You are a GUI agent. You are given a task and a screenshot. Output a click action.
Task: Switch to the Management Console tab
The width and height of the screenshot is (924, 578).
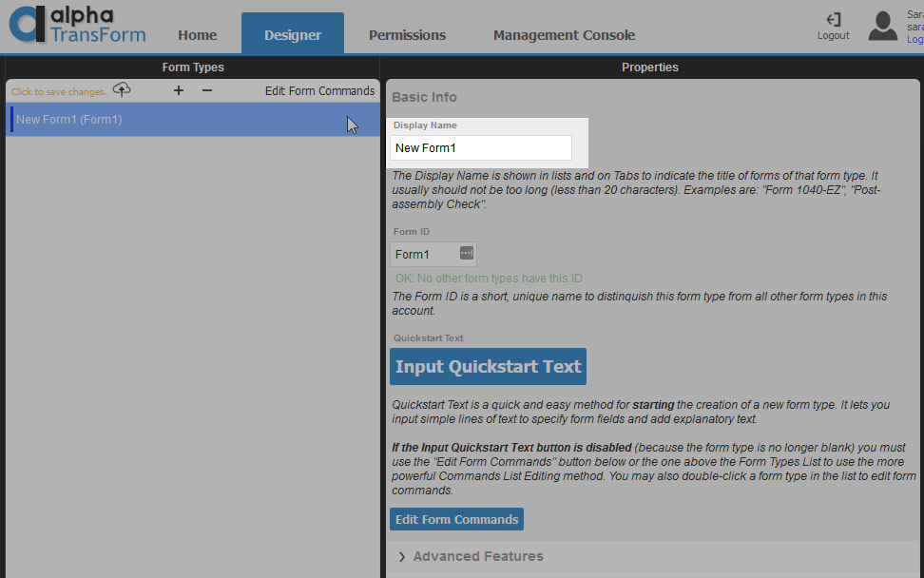click(564, 35)
